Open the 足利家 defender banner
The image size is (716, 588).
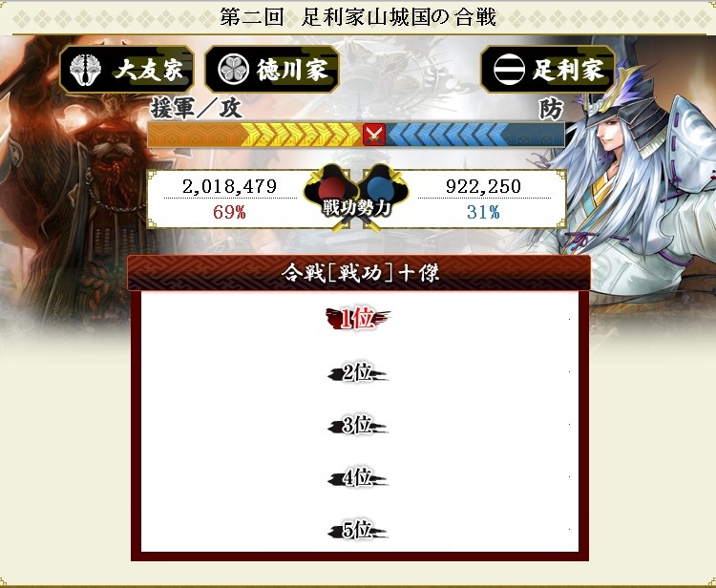coord(548,70)
